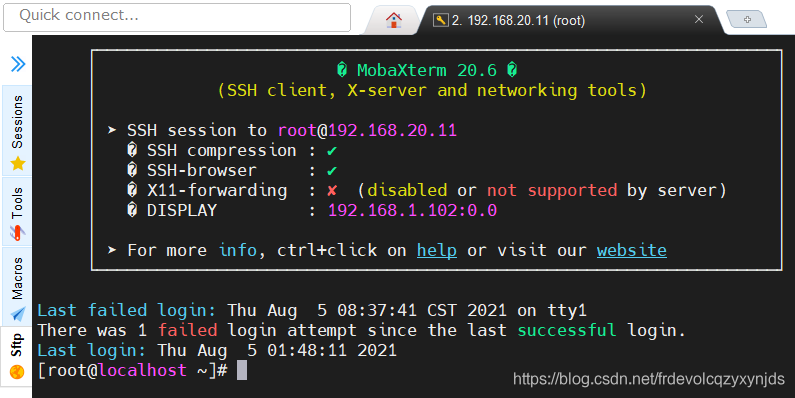Click the 'successful' word in terminal output
This screenshot has width=795, height=398.
click(566, 331)
